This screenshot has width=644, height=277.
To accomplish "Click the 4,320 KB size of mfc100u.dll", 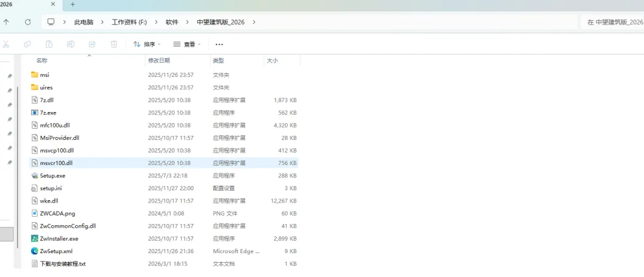I will click(x=285, y=125).
